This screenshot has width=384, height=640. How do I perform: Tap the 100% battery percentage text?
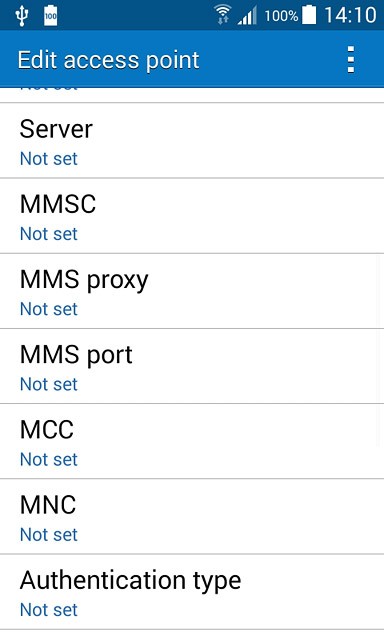coord(281,16)
